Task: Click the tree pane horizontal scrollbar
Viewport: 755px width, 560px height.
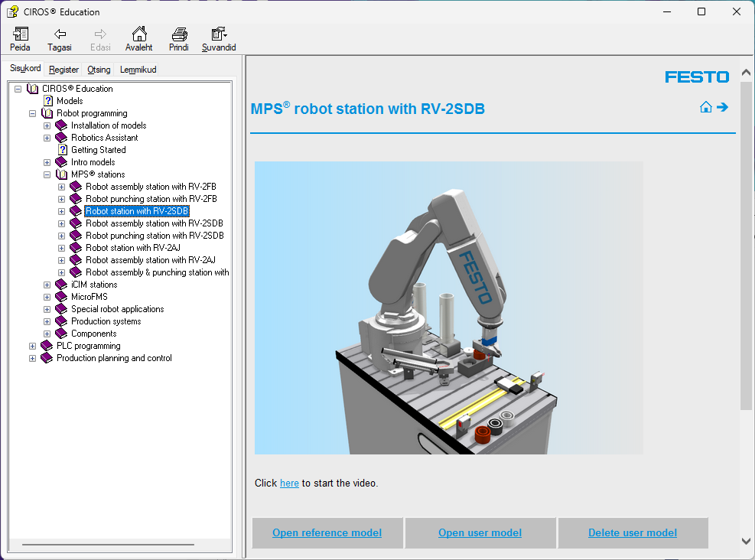Action: pos(109,545)
